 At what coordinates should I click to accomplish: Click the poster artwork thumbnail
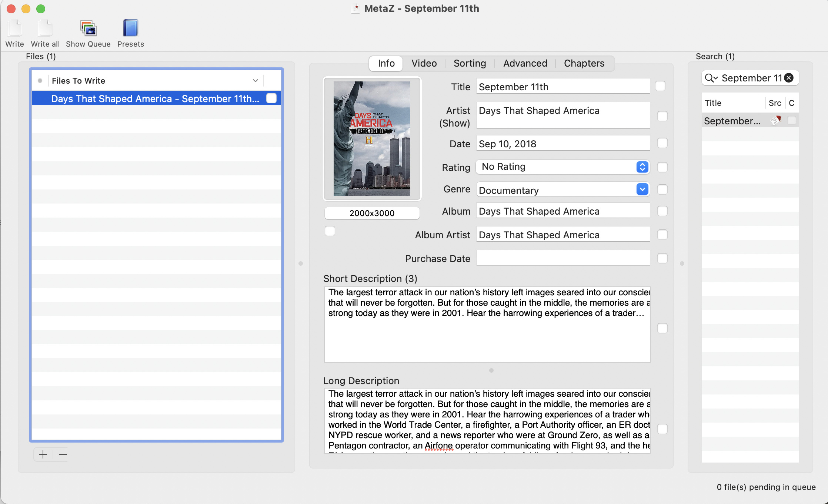tap(372, 139)
